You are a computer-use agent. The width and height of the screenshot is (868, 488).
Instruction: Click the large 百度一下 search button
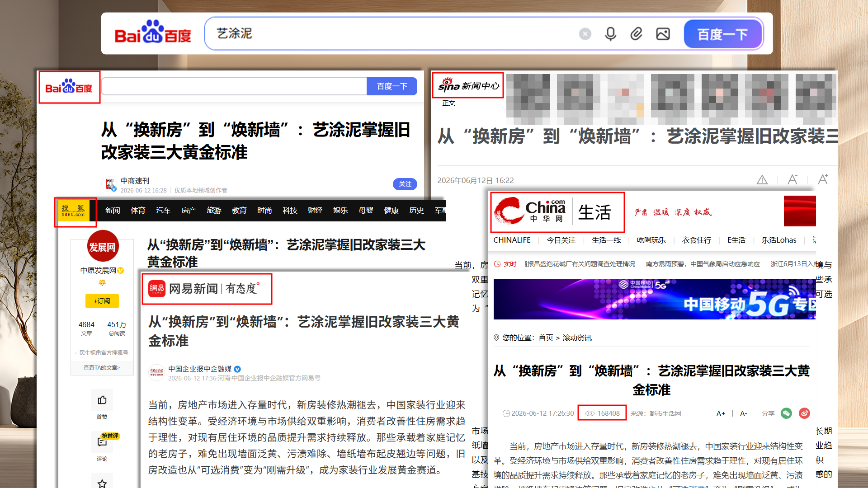[x=722, y=34]
